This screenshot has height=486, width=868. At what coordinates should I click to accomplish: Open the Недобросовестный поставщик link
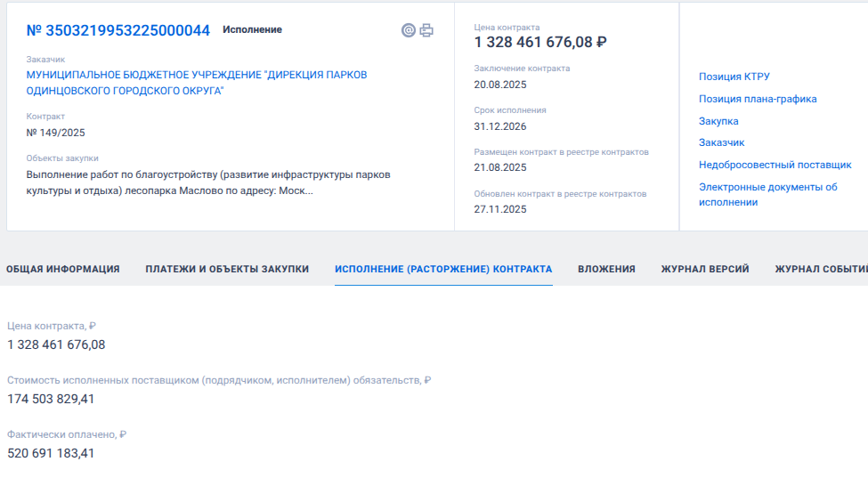tap(775, 165)
